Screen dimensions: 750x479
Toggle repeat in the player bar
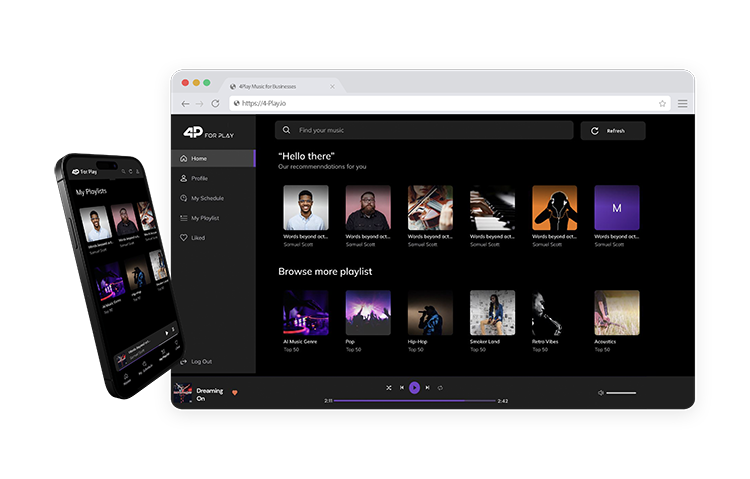click(440, 388)
